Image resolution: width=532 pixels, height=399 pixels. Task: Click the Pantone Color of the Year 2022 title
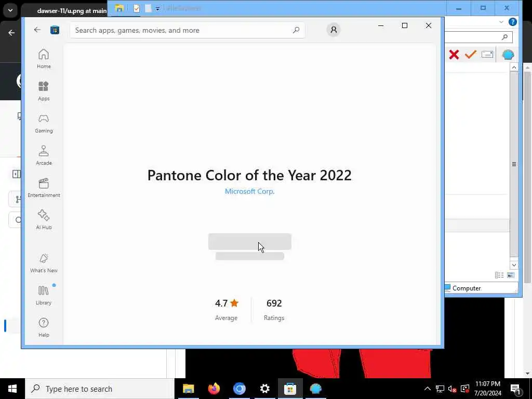coord(250,175)
